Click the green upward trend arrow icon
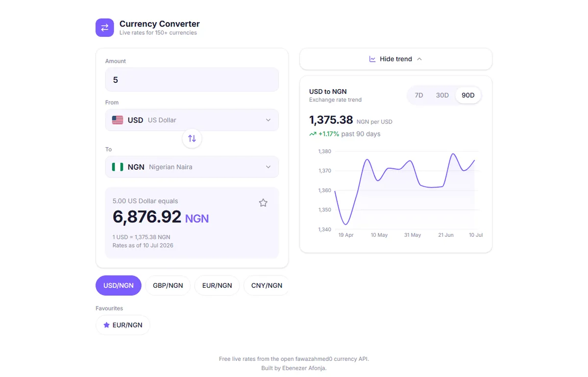The height and width of the screenshot is (377, 588). tap(313, 134)
